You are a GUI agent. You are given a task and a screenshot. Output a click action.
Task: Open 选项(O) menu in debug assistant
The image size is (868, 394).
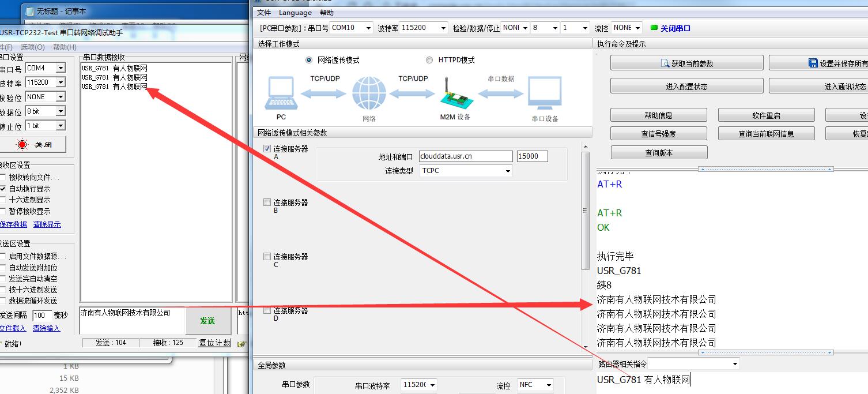point(32,47)
